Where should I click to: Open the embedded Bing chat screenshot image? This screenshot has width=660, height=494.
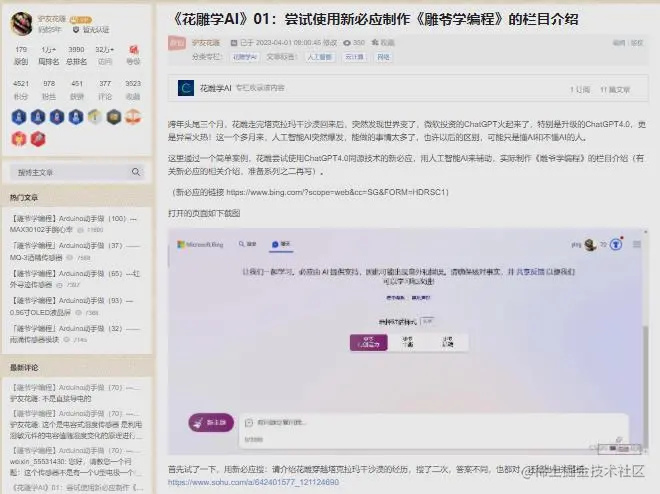[407, 341]
